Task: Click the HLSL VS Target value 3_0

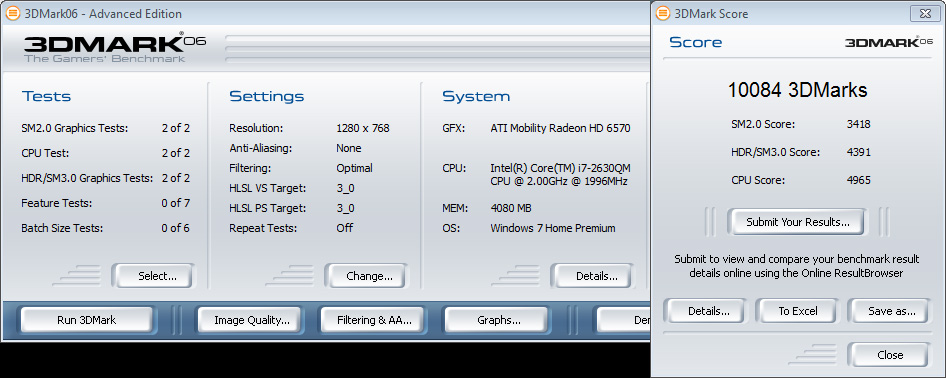Action: [x=345, y=188]
